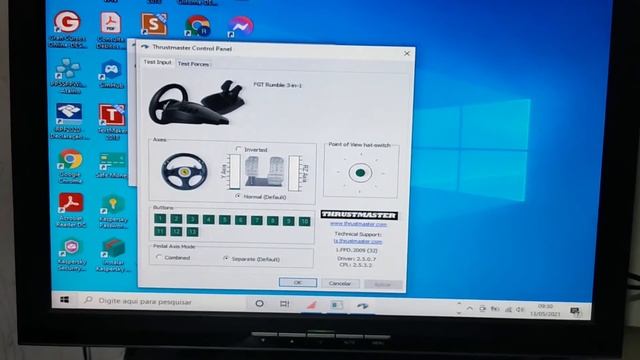Click the Thrustmaster logo banner
Screen dimensions: 640x360
point(359,215)
